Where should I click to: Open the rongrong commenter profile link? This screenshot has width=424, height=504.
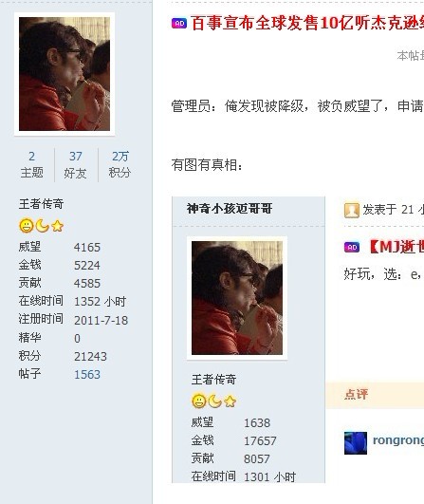398,440
